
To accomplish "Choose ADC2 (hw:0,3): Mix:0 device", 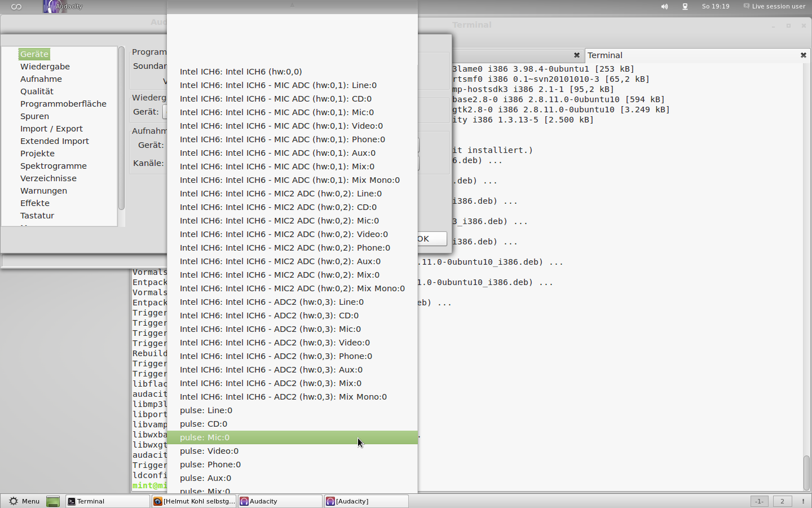I will pos(292,383).
